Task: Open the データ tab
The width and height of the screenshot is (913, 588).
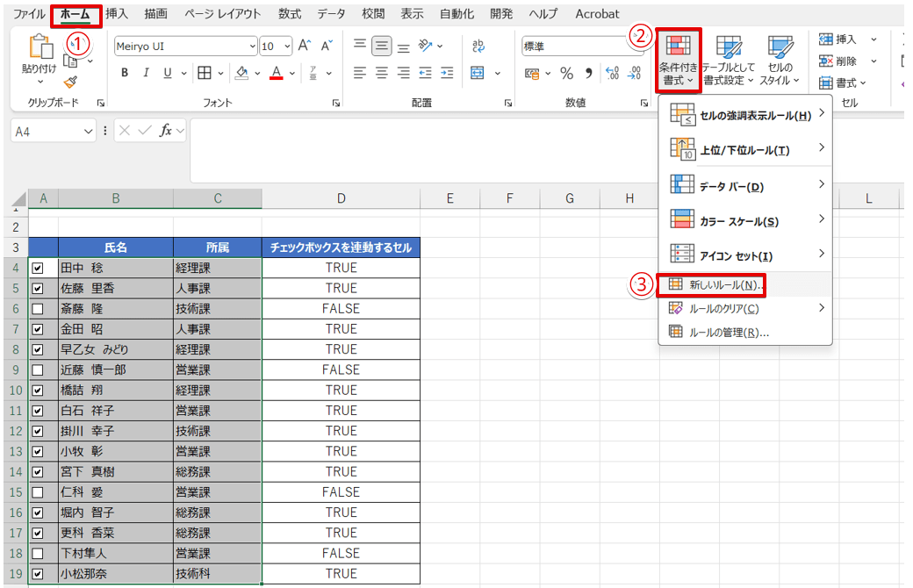Action: click(x=331, y=14)
